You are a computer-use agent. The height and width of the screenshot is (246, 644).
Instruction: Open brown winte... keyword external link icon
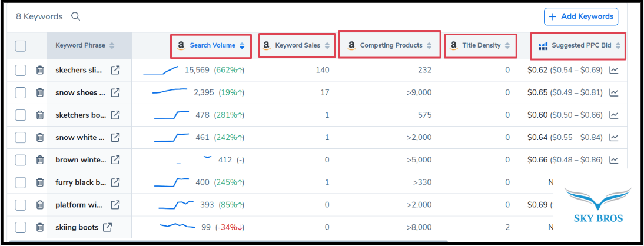click(115, 159)
